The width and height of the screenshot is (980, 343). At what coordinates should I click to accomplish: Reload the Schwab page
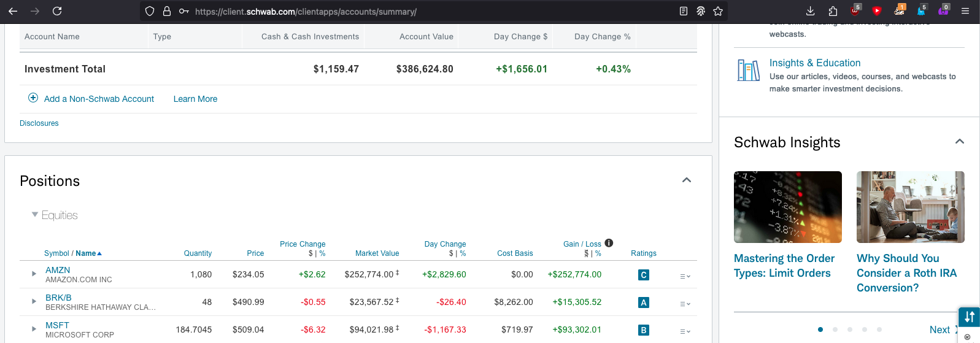57,11
